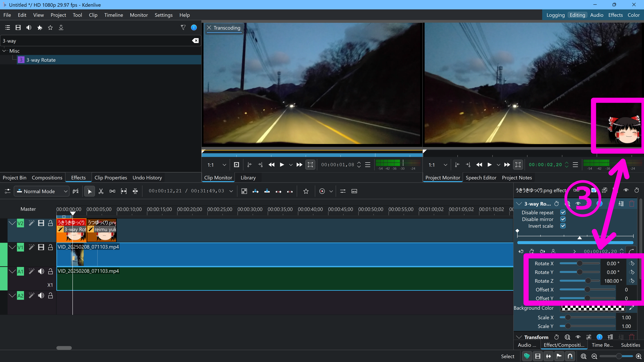Switch to the Compositions tab
644x362 pixels.
click(x=47, y=178)
